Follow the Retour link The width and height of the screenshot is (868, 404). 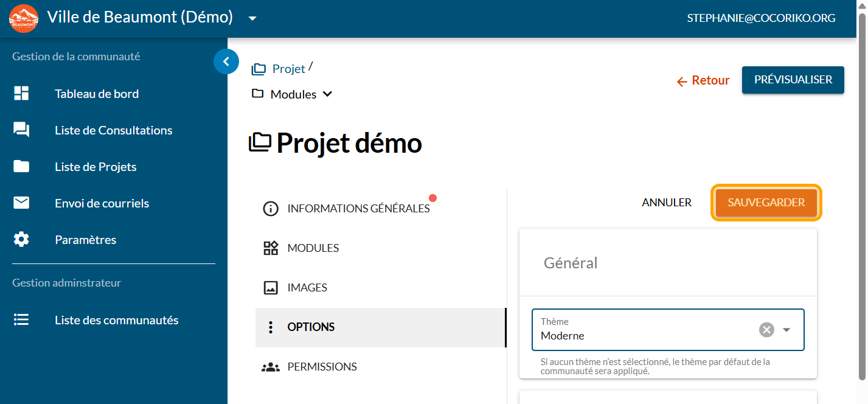click(703, 80)
